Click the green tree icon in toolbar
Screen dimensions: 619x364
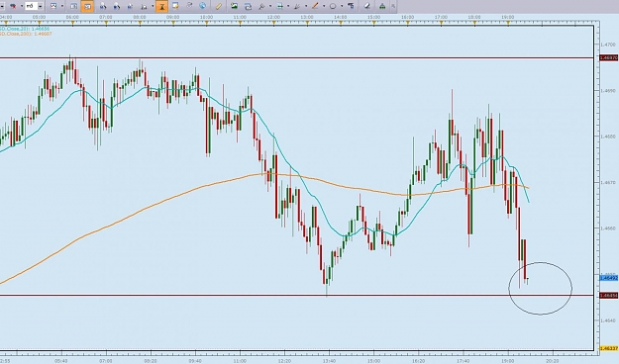click(x=382, y=6)
